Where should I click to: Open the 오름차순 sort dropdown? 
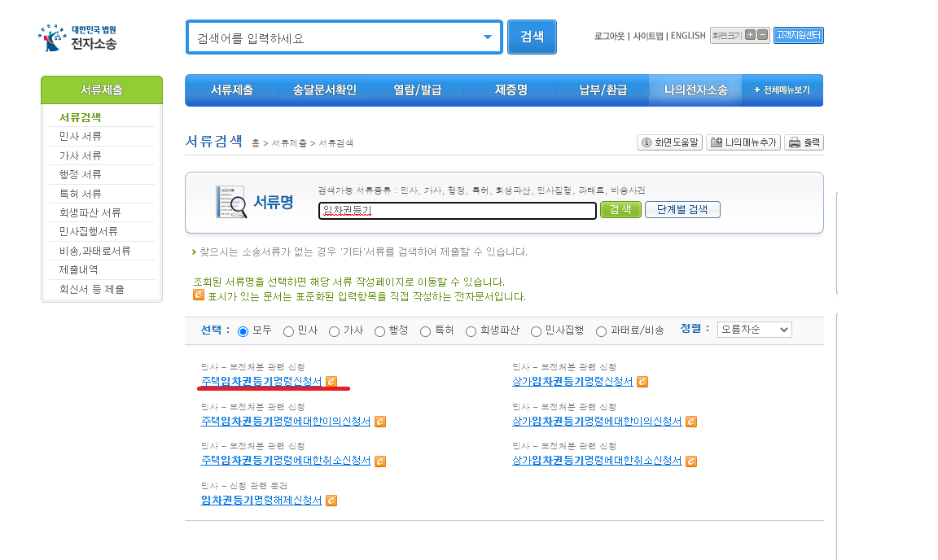pyautogui.click(x=753, y=330)
